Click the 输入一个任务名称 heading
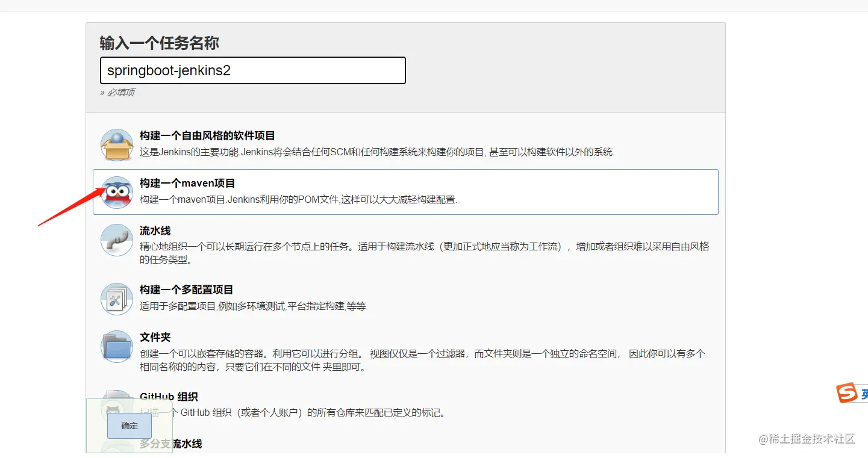The height and width of the screenshot is (458, 868). [160, 43]
